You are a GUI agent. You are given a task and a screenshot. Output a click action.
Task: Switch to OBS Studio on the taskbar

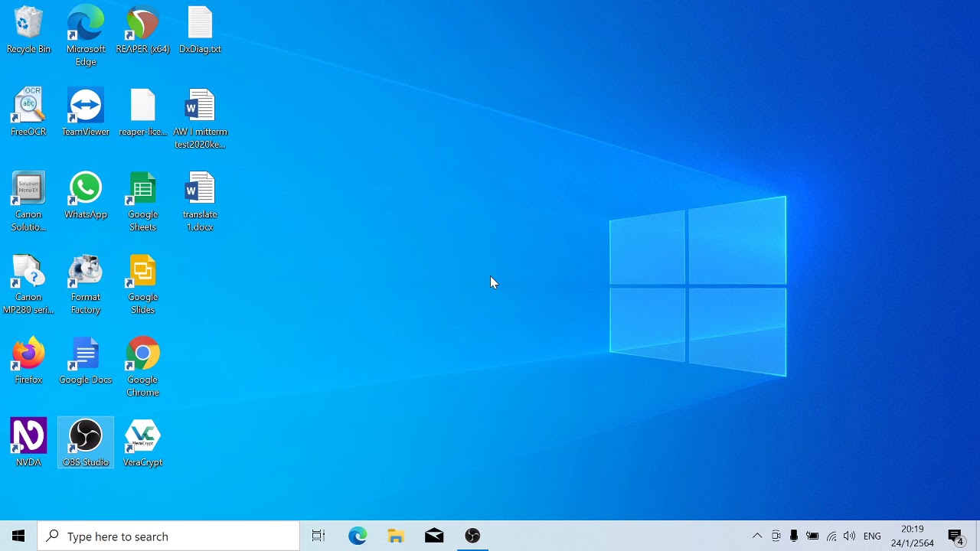[x=472, y=536]
